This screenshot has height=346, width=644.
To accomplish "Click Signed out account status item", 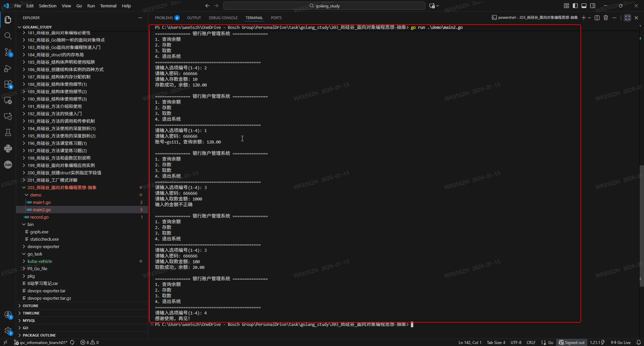I will click(572, 342).
